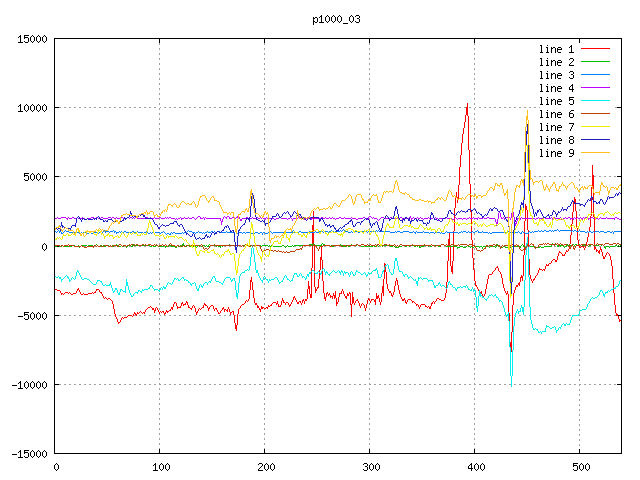640x480 pixels.
Task: Click the green line 2 legend swatch
Action: click(596, 62)
